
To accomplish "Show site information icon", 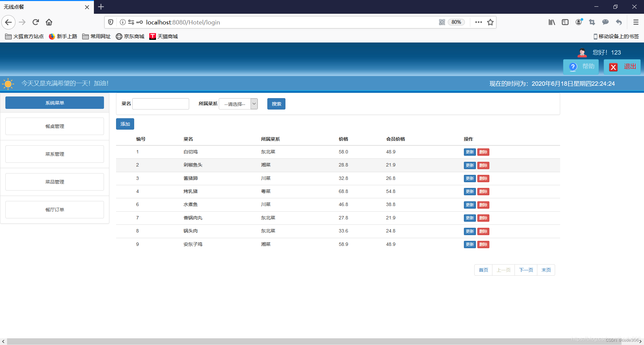I will click(123, 22).
